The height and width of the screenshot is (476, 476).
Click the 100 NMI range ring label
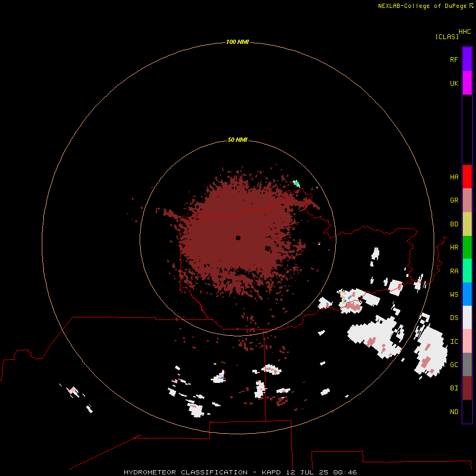237,42
